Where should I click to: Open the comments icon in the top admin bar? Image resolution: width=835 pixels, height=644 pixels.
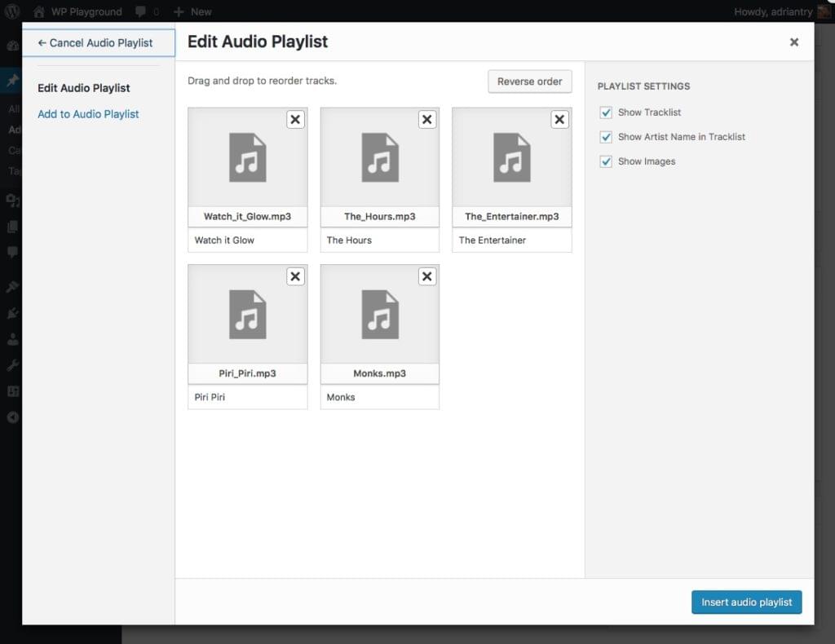click(x=144, y=11)
